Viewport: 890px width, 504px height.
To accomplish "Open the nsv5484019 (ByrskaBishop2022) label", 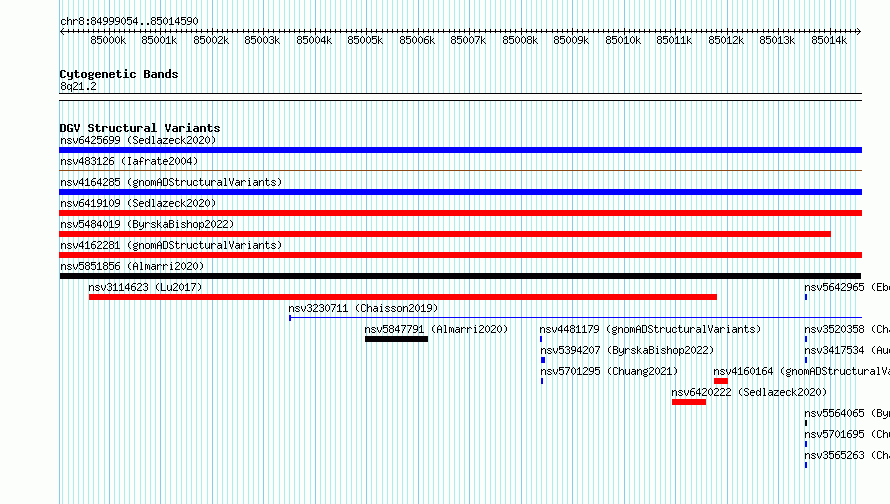I will click(147, 224).
